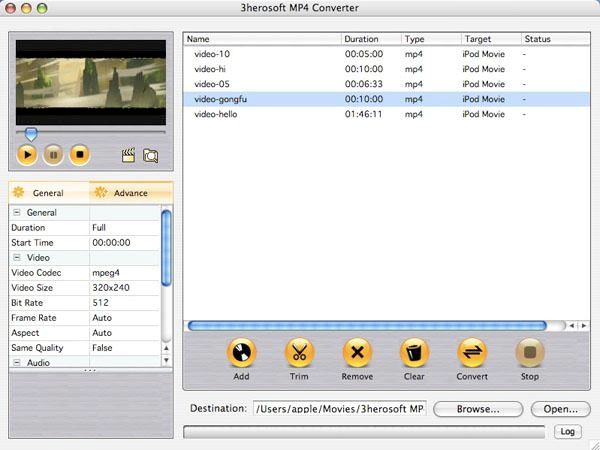600x450 pixels.
Task: Change Bit Rate value 512
Action: coord(125,303)
